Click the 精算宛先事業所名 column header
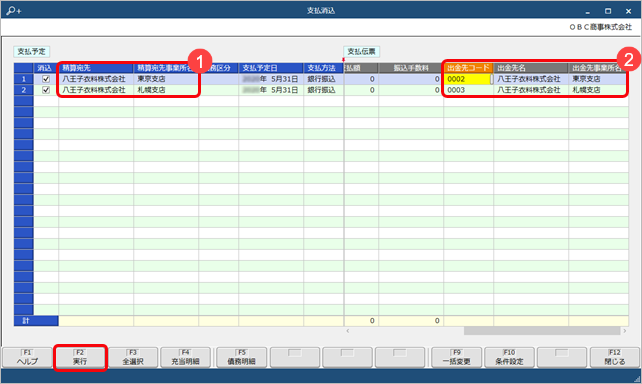This screenshot has width=642, height=384. coord(166,68)
